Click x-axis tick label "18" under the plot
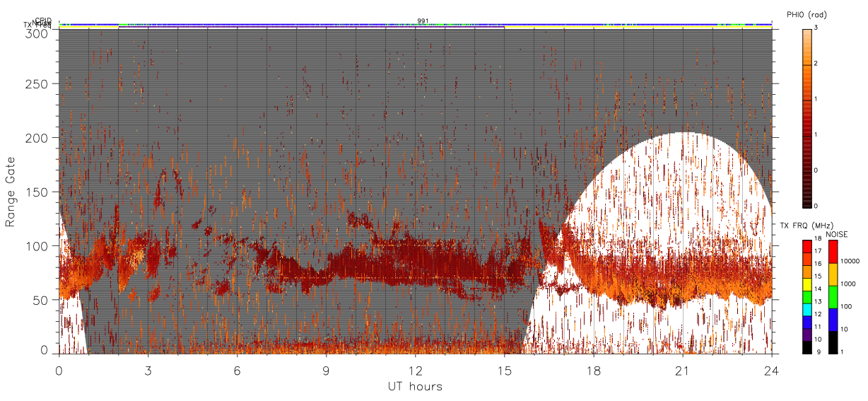This screenshot has width=868, height=401. (x=594, y=370)
